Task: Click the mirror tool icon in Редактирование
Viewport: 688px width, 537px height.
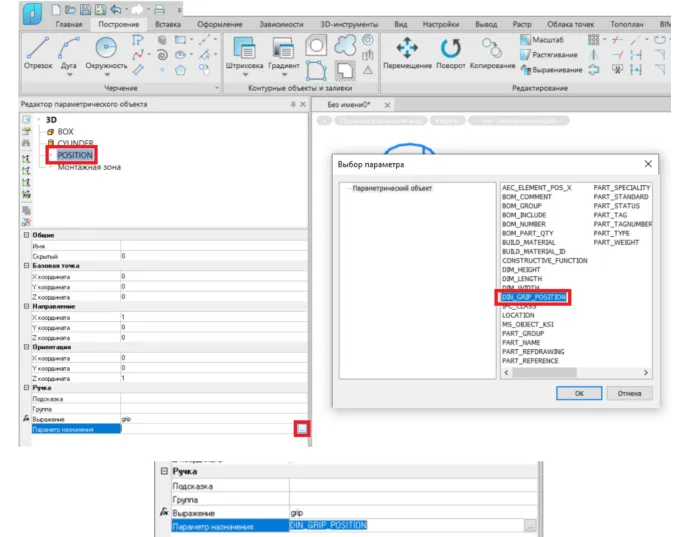Action: coord(593,55)
